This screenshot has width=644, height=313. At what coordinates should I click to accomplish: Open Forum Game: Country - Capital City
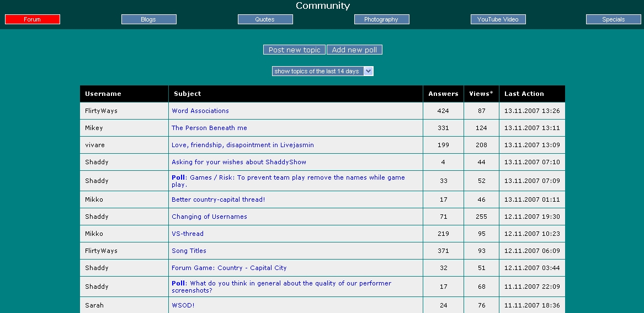click(229, 268)
